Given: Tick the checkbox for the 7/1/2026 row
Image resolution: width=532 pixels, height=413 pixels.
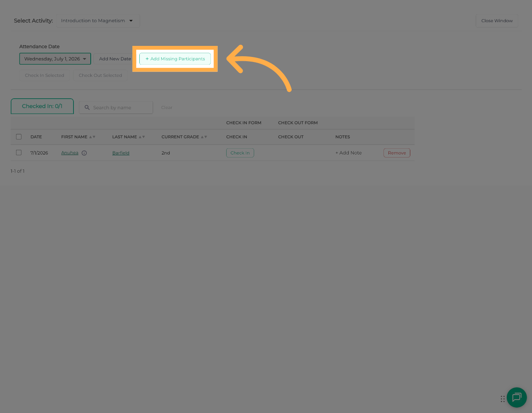Looking at the screenshot, I should (x=19, y=153).
